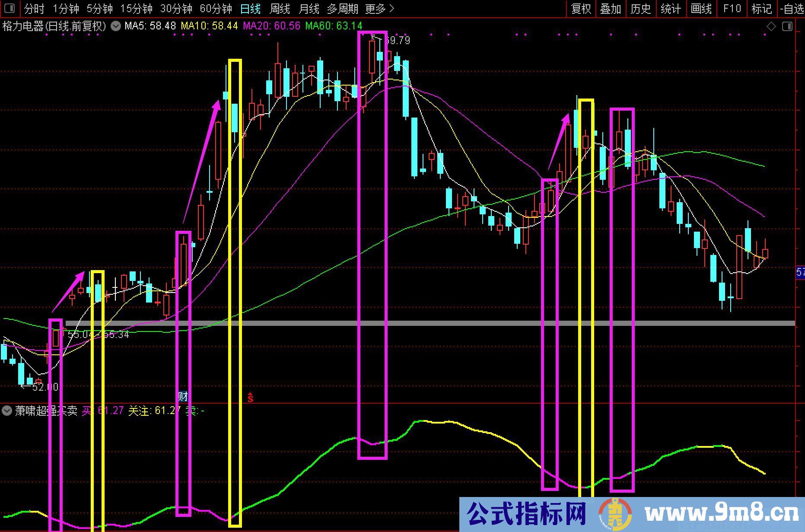Toggle the side panel icon at top-right
The width and height of the screenshot is (805, 532).
click(x=787, y=26)
